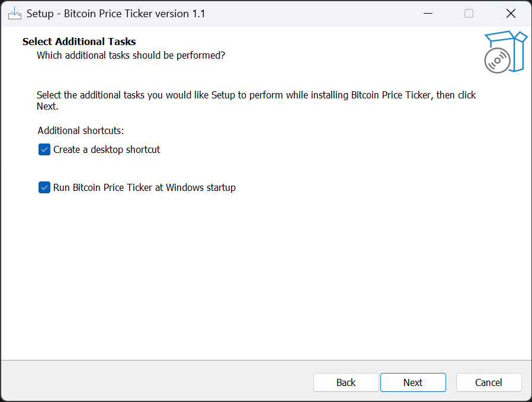Cancel the Bitcoin Price Ticker setup

(489, 382)
